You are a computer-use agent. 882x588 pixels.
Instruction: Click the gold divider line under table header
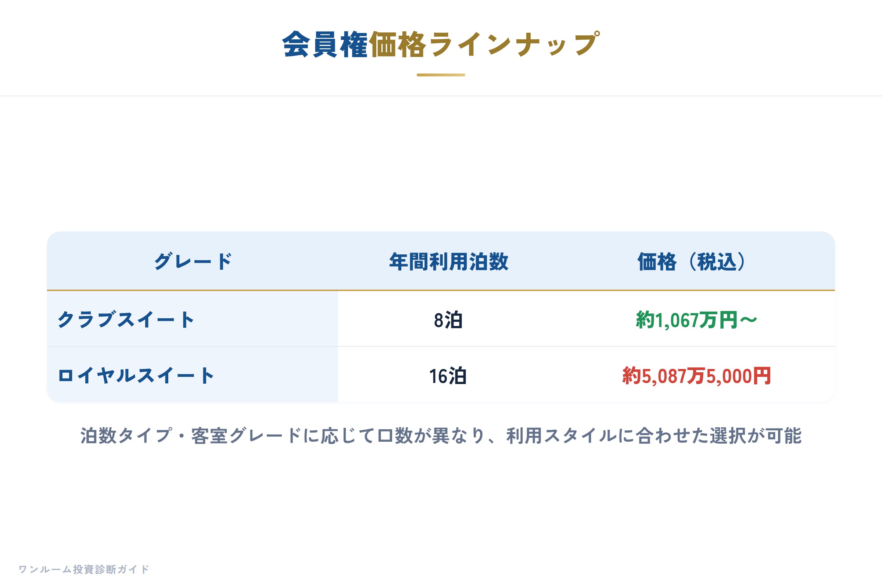tap(441, 290)
